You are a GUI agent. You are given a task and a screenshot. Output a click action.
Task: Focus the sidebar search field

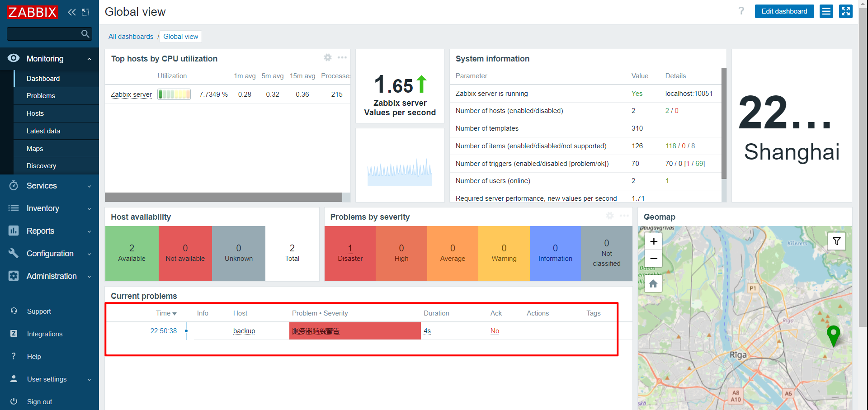49,34
